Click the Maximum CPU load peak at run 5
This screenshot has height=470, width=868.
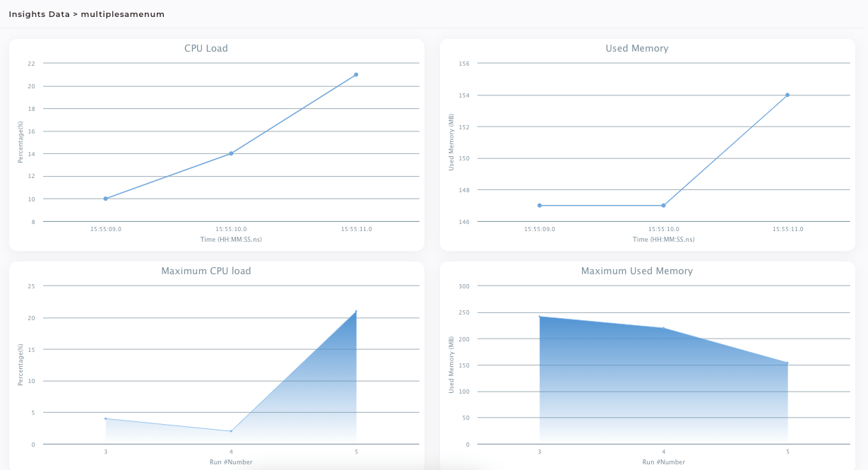pyautogui.click(x=355, y=310)
